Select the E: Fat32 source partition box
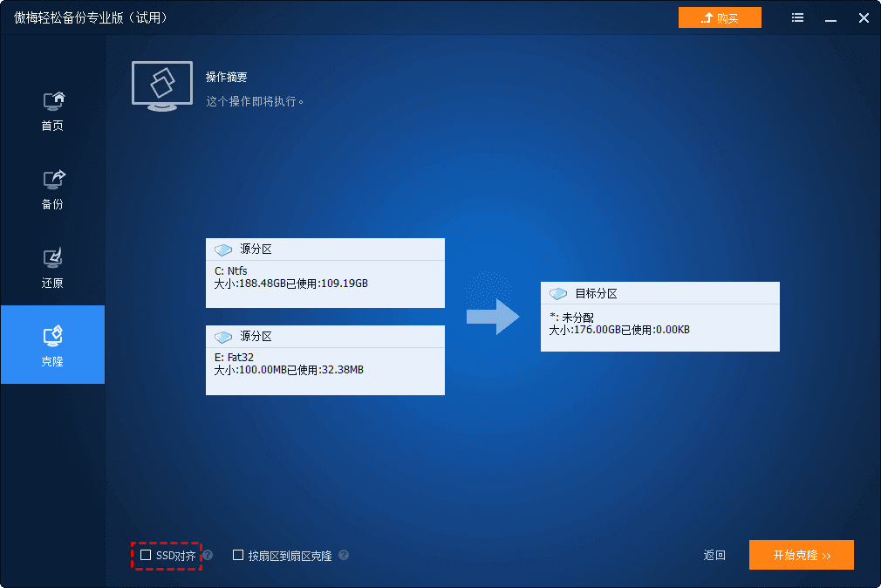The width and height of the screenshot is (881, 588). (x=324, y=370)
